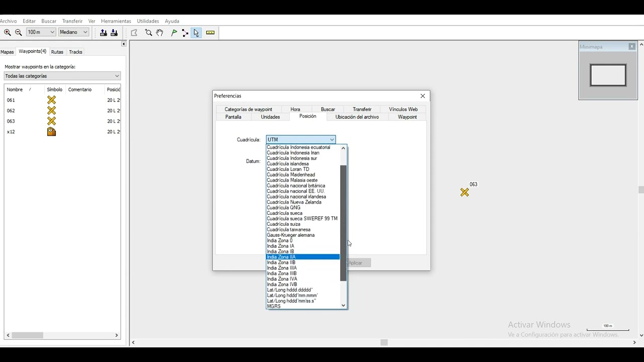The width and height of the screenshot is (644, 362).
Task: Open the Editar menu
Action: [29, 21]
